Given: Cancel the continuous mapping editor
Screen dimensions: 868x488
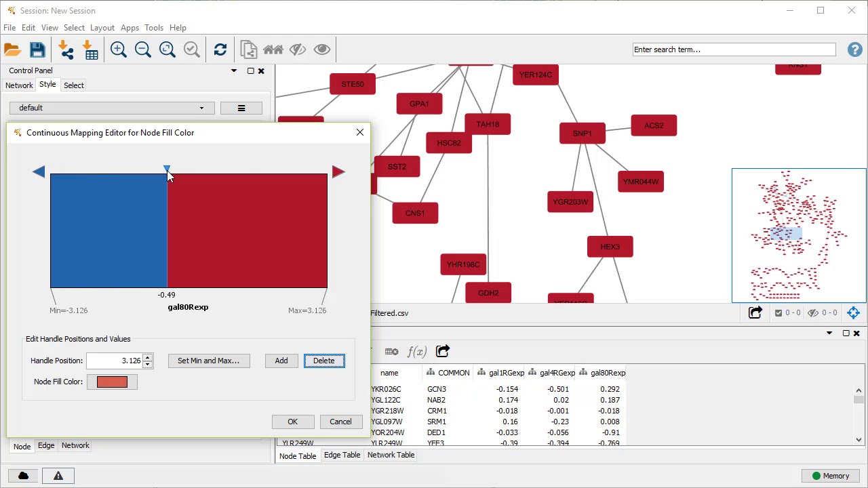Looking at the screenshot, I should [340, 422].
